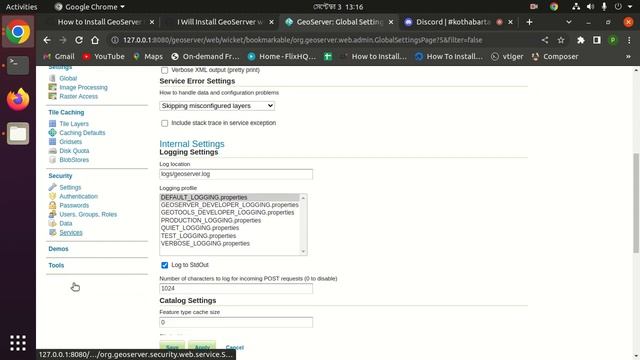Open Gridsets icon in Tile Caching
Screen dimensions: 640x360
coord(52,141)
